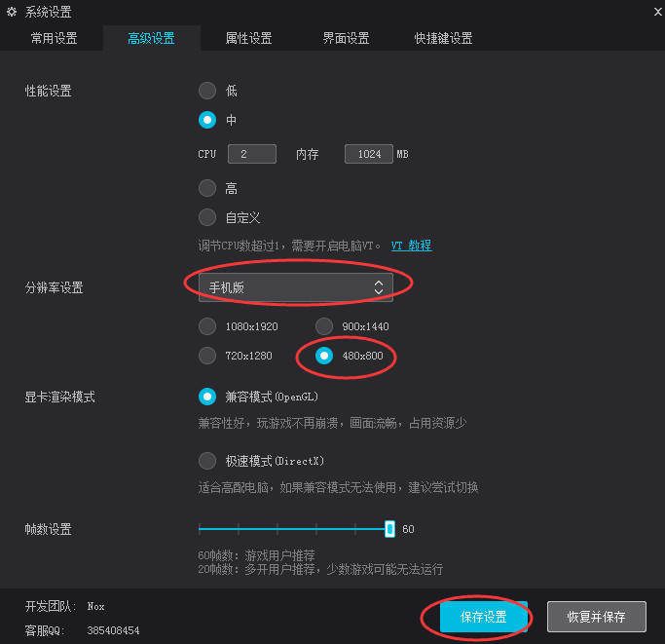Click the 保存设置 button
Image resolution: width=665 pixels, height=644 pixels.
pyautogui.click(x=484, y=617)
